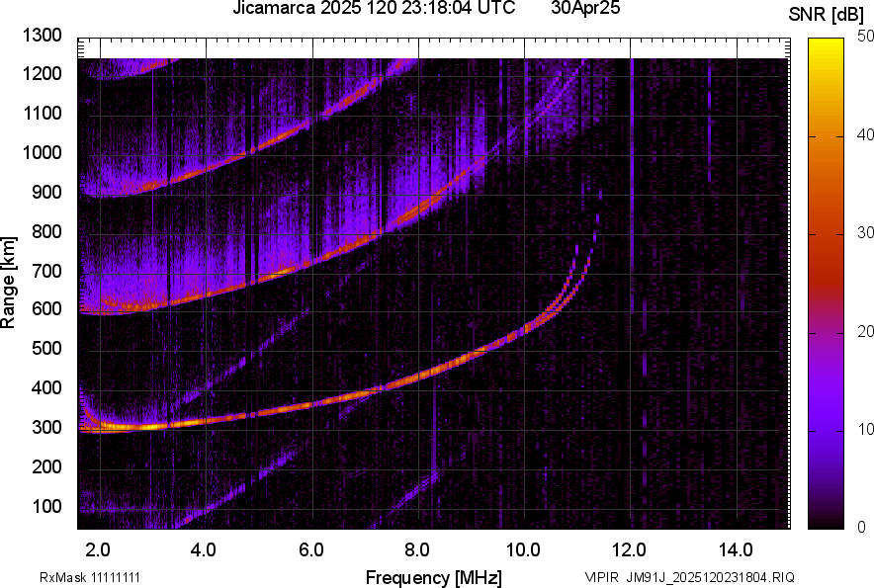
Task: Click the 400 range tick label
Action: [46, 388]
